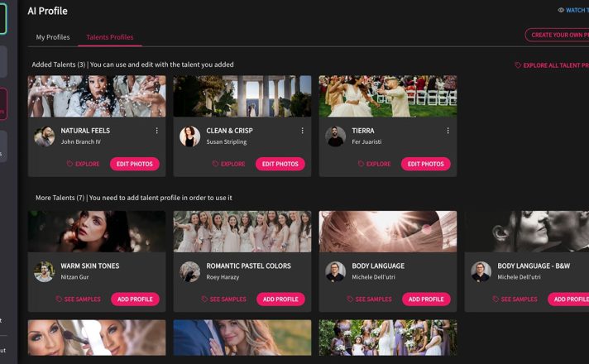The image size is (589, 364).
Task: Click the teal-outlined sidebar item at top
Action: click(x=3, y=19)
